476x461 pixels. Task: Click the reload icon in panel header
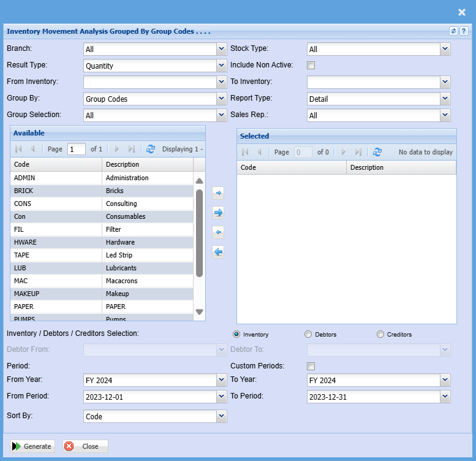point(453,31)
